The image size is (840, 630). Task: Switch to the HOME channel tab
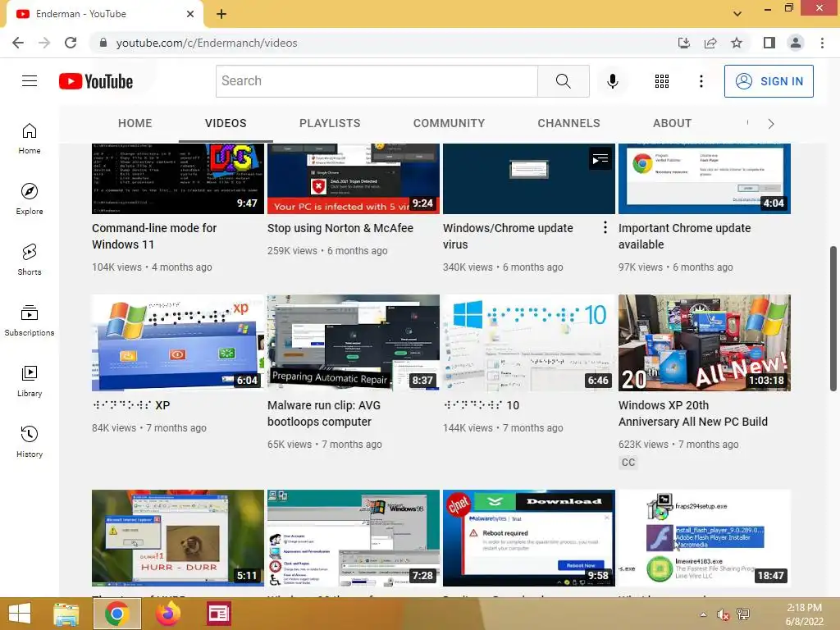[x=135, y=123]
